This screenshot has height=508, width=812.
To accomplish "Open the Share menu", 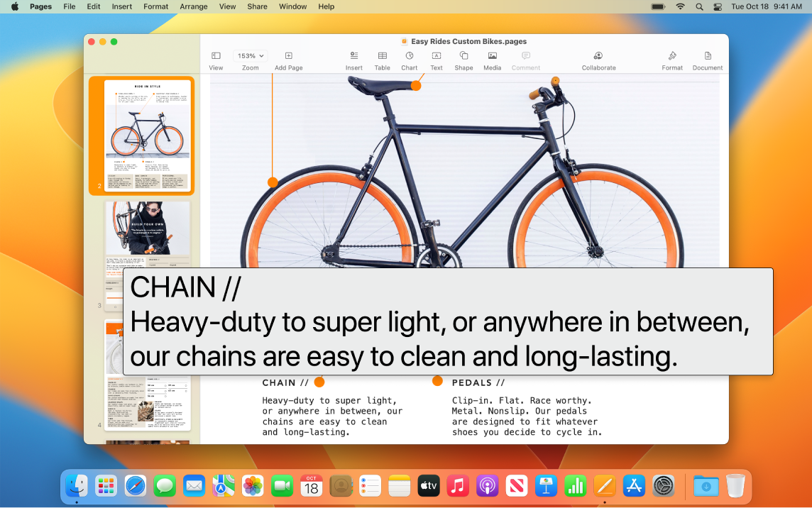I will pyautogui.click(x=256, y=6).
